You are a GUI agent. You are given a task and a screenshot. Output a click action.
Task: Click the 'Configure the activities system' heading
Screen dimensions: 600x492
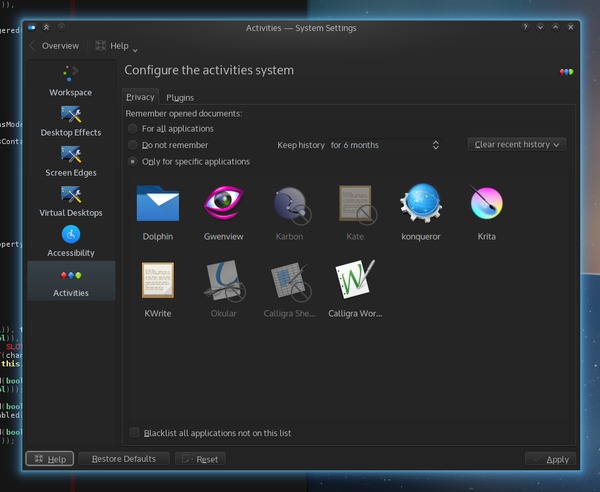tap(209, 70)
